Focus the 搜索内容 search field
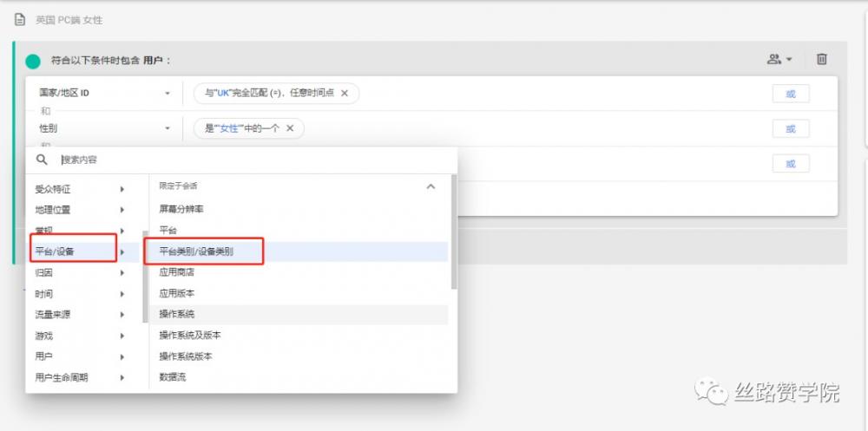868x431 pixels. coord(254,160)
